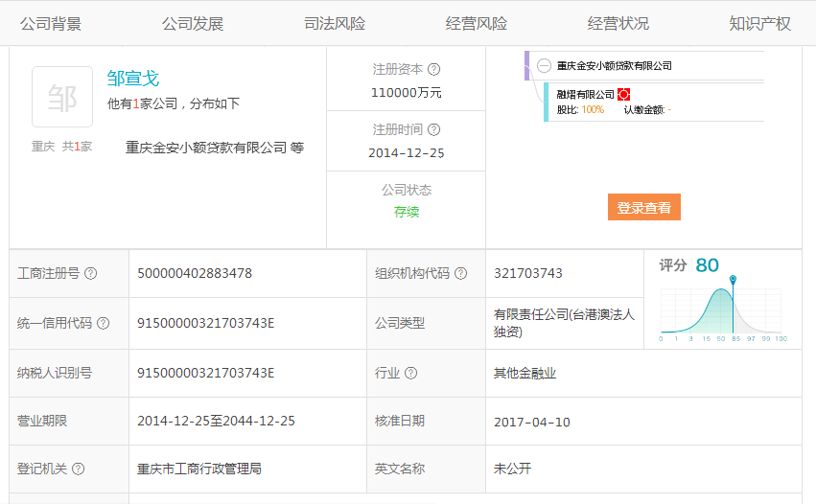Click the score marker on distribution chart
816x504 pixels.
point(733,279)
